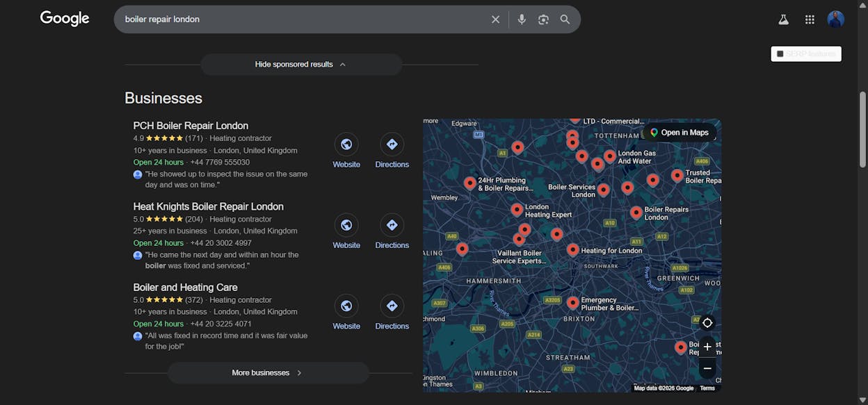Select Boiler Repairs London map pin
The height and width of the screenshot is (405, 868).
(636, 213)
